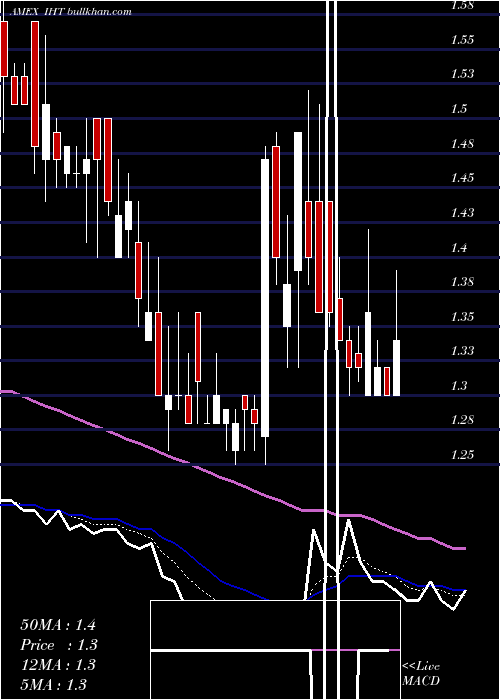500x700 pixels.
Task: Click the 50MA : 1.4 legend text
Action: click(58, 625)
